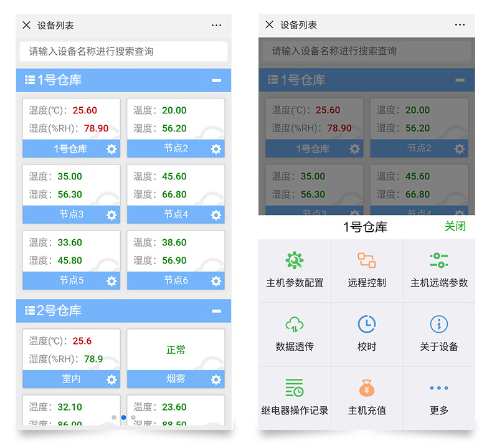
Task: Click temperature value 23.60
Action: pyautogui.click(x=174, y=407)
